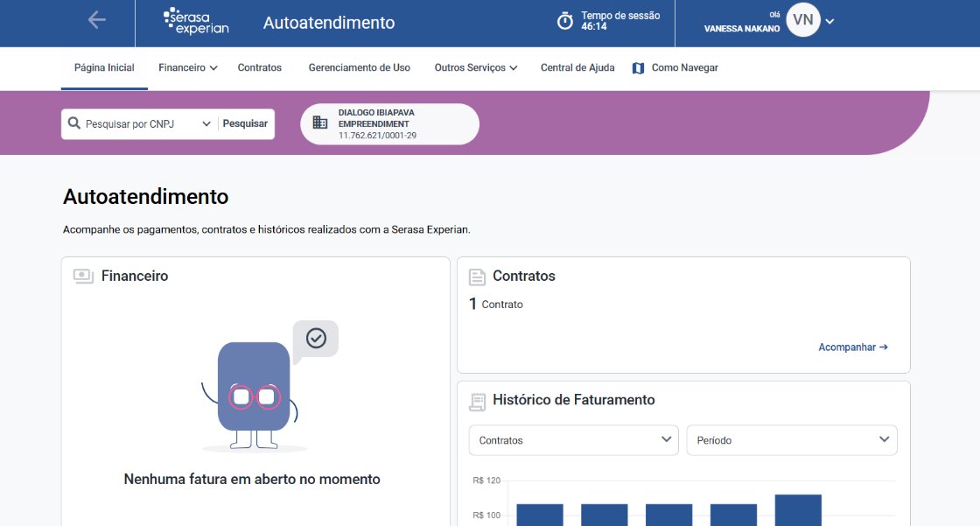The width and height of the screenshot is (980, 526).
Task: Click the Serasa Experian logo
Action: pos(196,22)
